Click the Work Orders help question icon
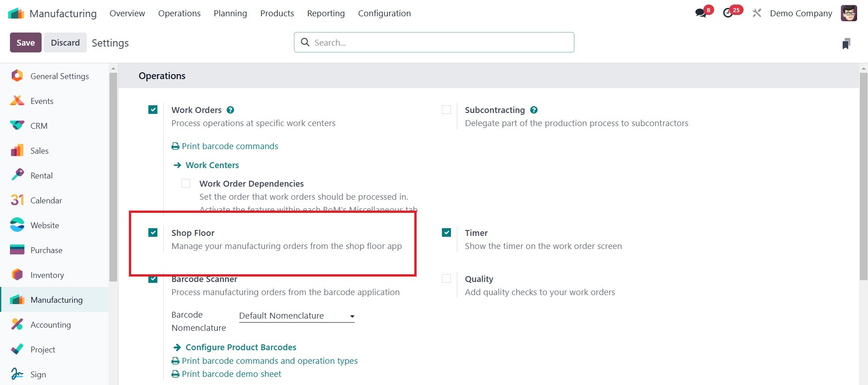The height and width of the screenshot is (385, 868). coord(230,110)
